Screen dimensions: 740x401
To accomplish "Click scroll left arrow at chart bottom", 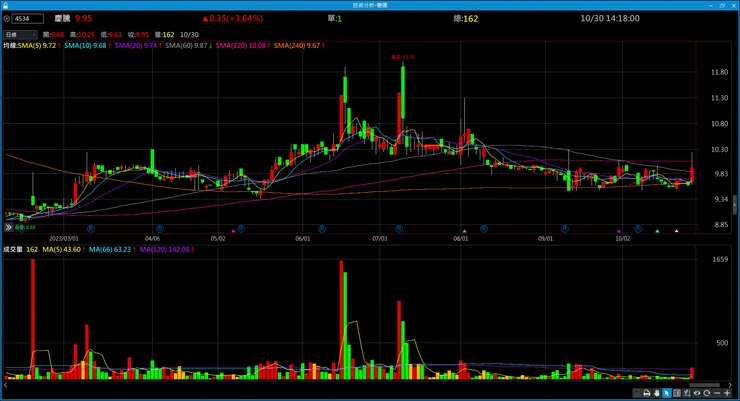I will [x=5, y=385].
